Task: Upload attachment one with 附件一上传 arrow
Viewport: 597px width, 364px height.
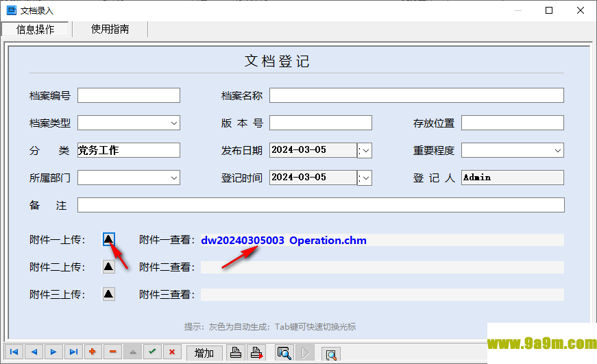Action: pos(108,239)
